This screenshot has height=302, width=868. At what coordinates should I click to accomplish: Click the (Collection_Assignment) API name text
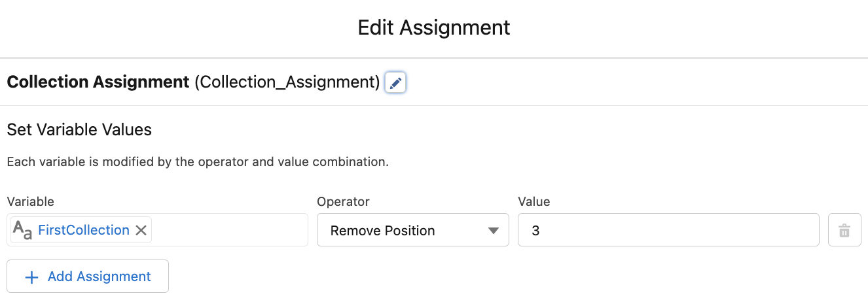(287, 82)
